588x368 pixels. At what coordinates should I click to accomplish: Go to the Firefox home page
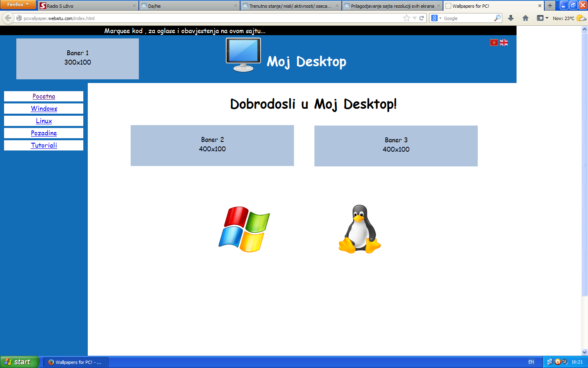tap(526, 18)
